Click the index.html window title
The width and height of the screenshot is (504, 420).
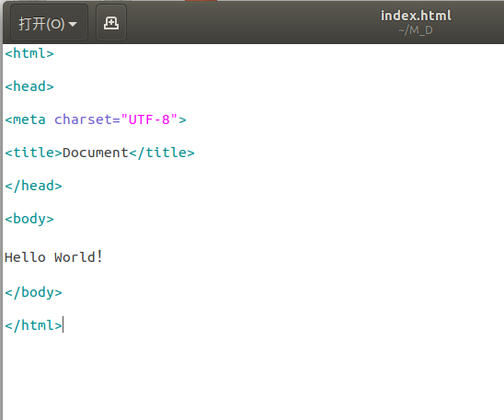pos(416,16)
